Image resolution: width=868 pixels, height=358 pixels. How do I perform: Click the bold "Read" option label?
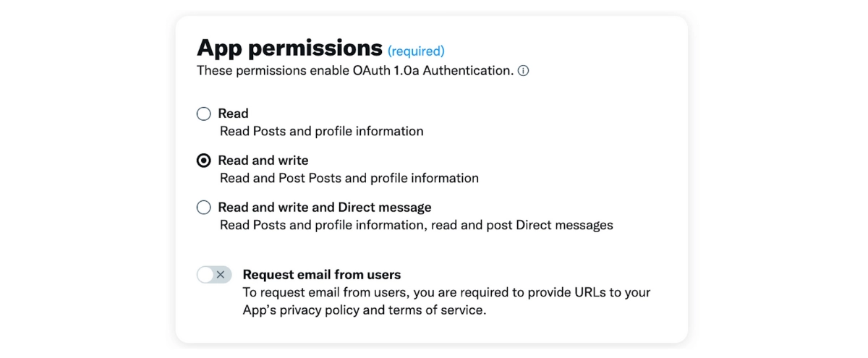pyautogui.click(x=233, y=114)
